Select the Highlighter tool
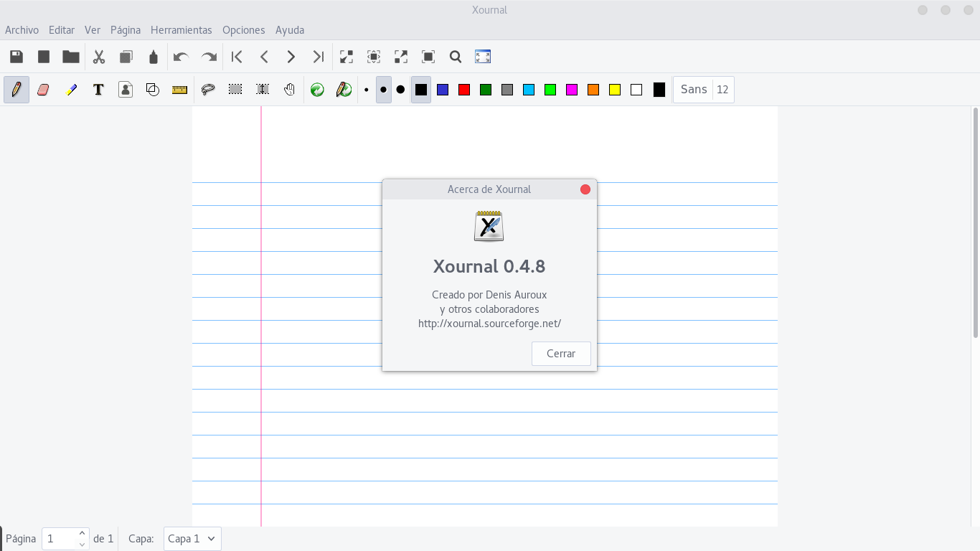This screenshot has width=980, height=551. point(70,90)
